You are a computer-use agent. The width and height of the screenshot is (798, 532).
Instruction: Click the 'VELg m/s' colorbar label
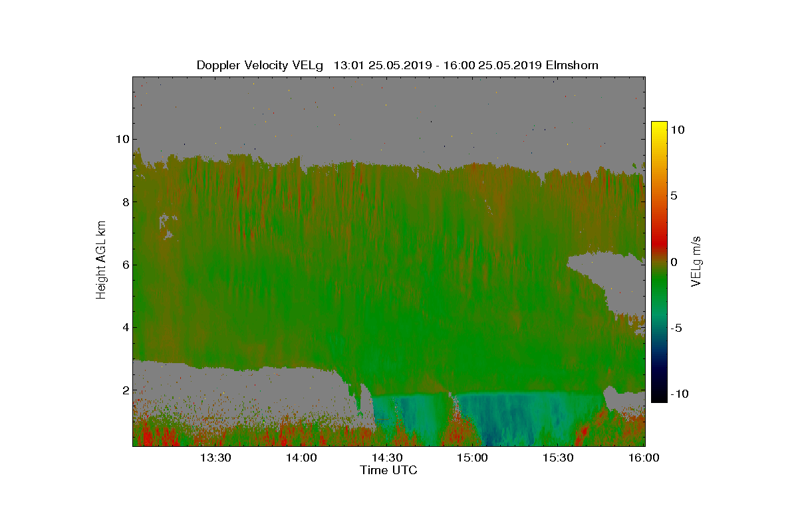pos(696,261)
